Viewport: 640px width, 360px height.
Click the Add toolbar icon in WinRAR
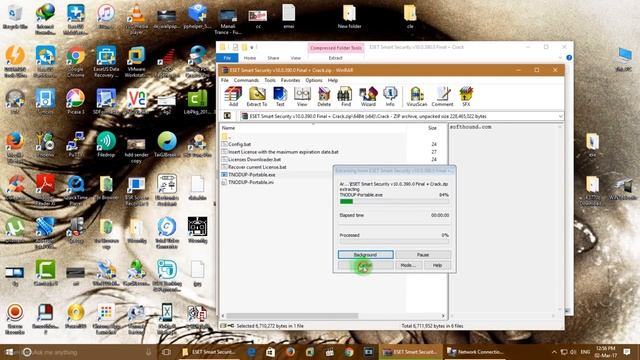pyautogui.click(x=233, y=97)
